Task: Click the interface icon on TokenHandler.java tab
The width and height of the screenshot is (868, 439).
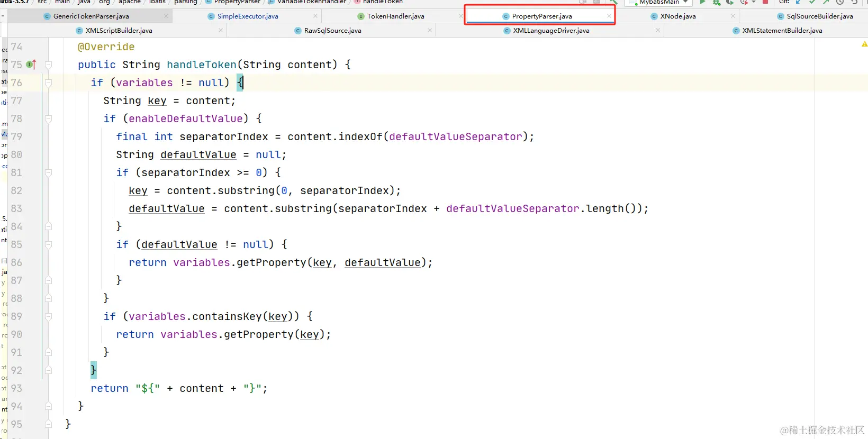Action: coord(361,16)
